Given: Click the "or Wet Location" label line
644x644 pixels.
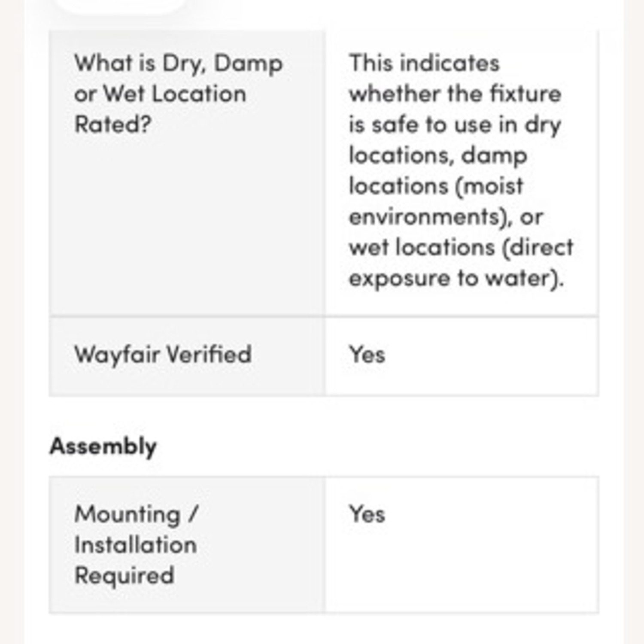Looking at the screenshot, I should (x=160, y=94).
